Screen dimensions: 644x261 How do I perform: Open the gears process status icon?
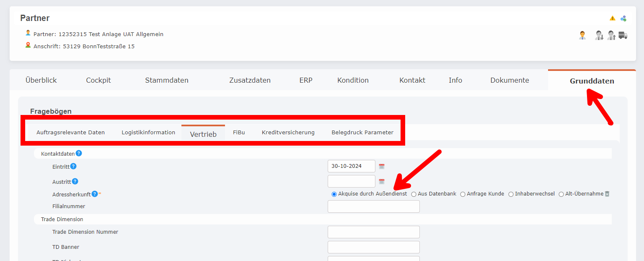pos(623,18)
